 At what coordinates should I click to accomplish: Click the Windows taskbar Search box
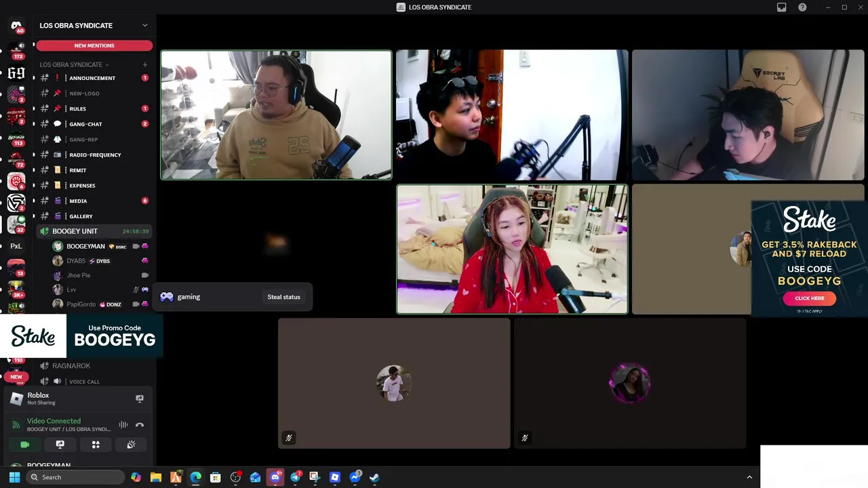click(x=76, y=477)
